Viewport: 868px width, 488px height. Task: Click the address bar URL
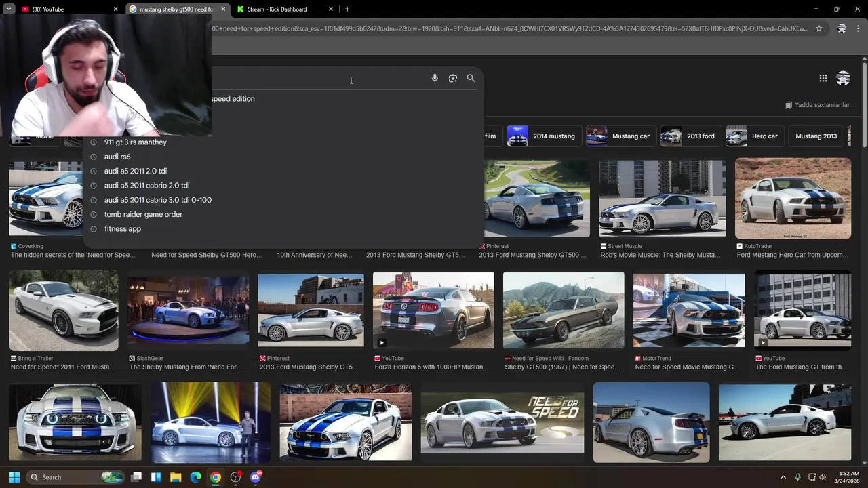pyautogui.click(x=509, y=28)
